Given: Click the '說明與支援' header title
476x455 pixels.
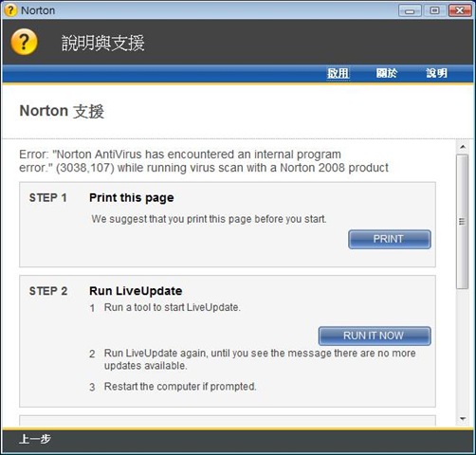Looking at the screenshot, I should click(x=103, y=43).
